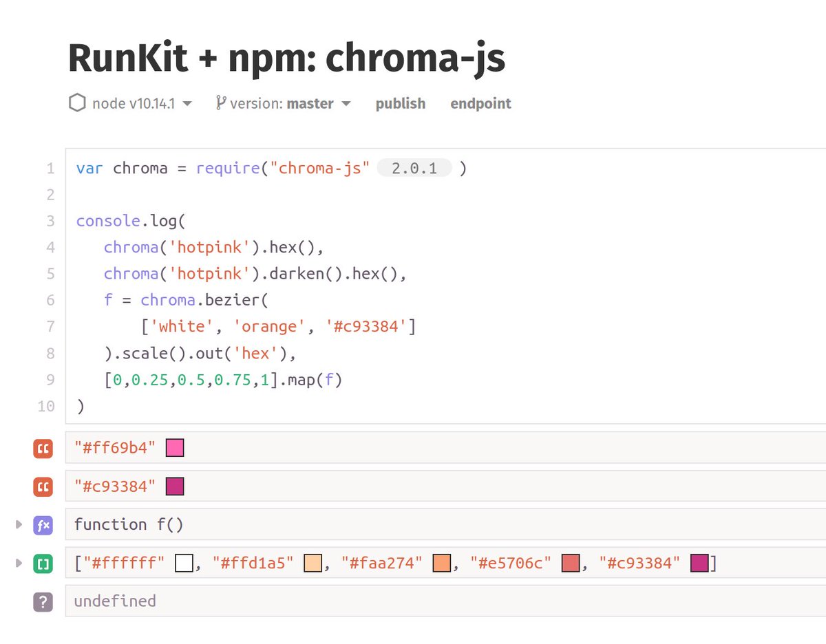Open the node v10.14.1 version dropdown

coord(142,103)
